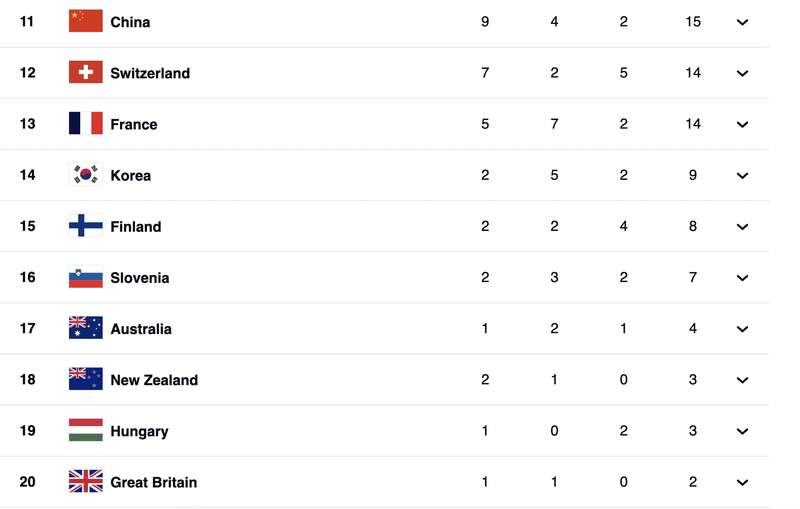
Task: Click the Switzerland flag icon
Action: (x=86, y=72)
